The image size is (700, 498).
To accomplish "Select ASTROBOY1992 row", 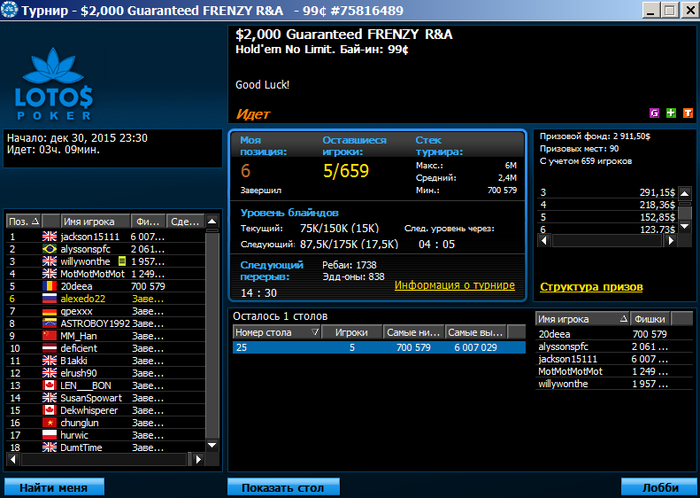I will click(x=105, y=323).
